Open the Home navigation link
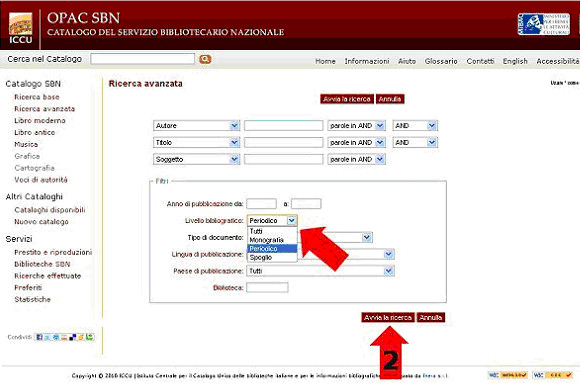The width and height of the screenshot is (580, 383). [x=325, y=61]
